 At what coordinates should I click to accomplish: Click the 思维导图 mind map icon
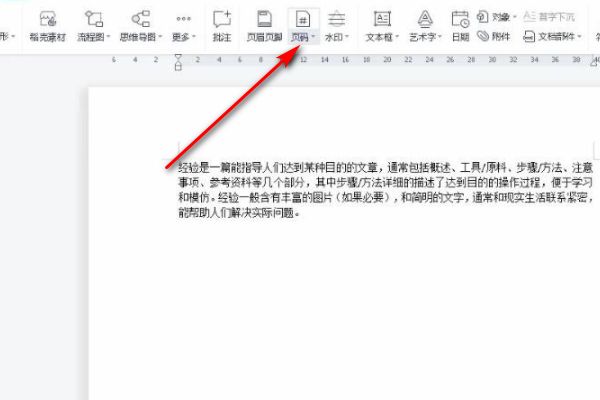coord(141,19)
